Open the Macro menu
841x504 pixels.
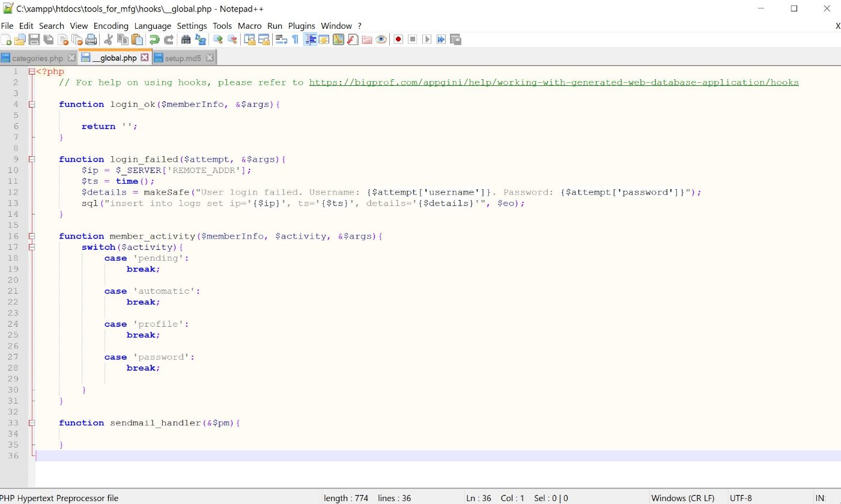(x=249, y=26)
